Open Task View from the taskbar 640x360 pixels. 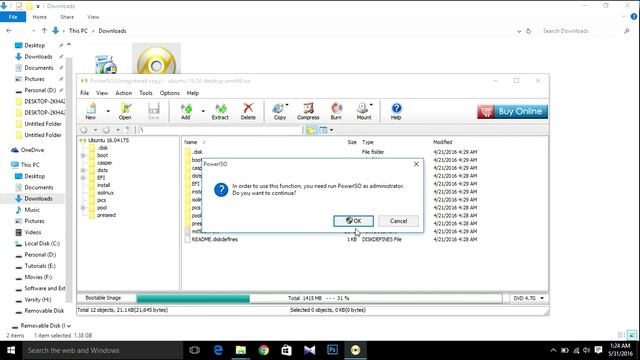click(195, 350)
